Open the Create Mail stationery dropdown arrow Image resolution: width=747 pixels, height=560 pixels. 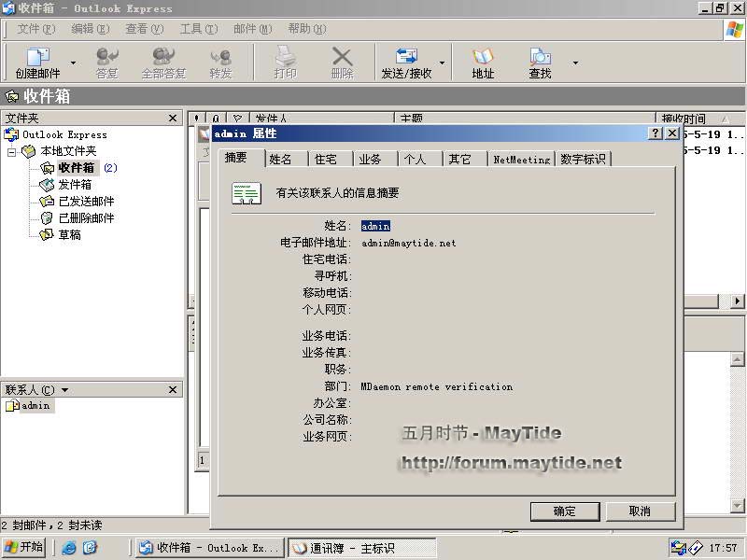tap(74, 63)
